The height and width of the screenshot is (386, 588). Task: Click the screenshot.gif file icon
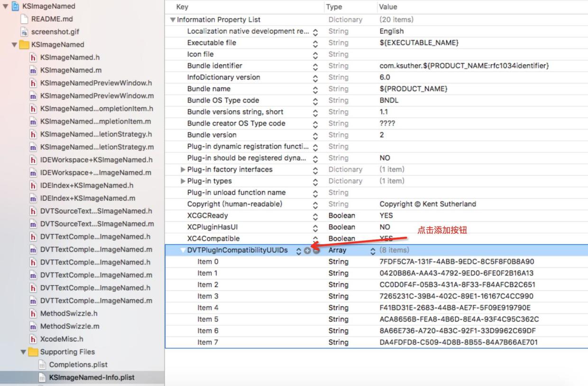(x=24, y=32)
